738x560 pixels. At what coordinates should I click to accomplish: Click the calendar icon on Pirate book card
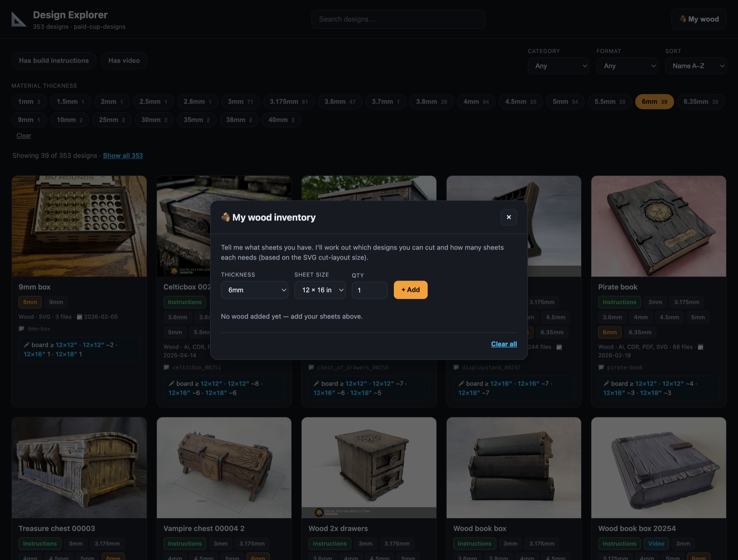click(700, 347)
